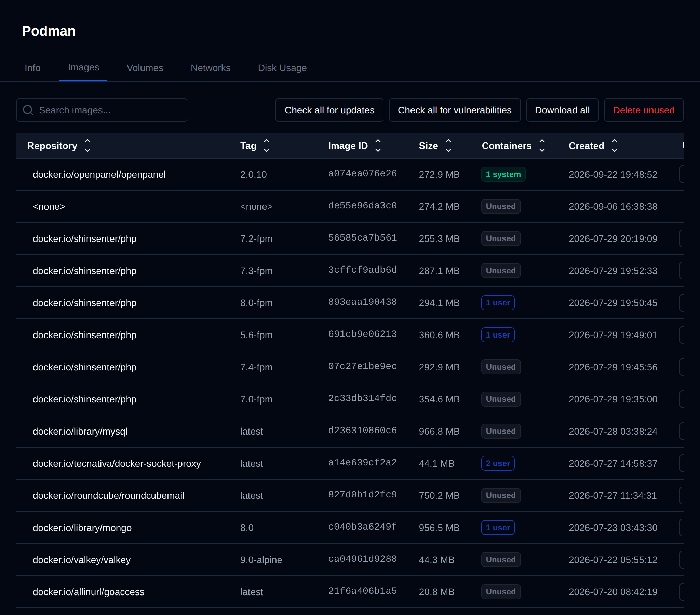The height and width of the screenshot is (615, 700).
Task: Click the 2 user badge for docker-socket-proxy
Action: pyautogui.click(x=498, y=463)
